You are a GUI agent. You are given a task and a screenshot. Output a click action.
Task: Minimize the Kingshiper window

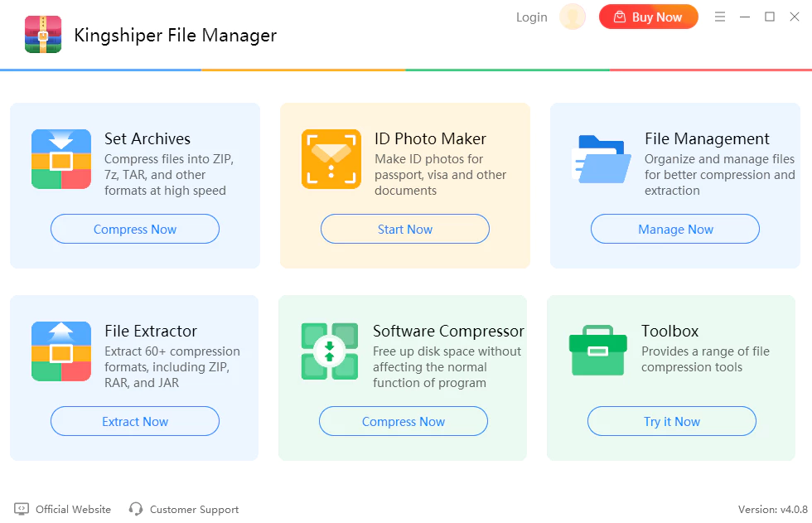point(745,17)
